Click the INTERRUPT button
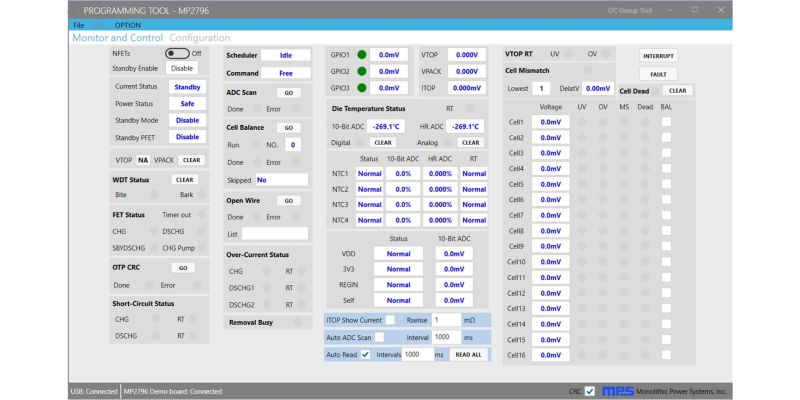800x400 pixels. (x=658, y=56)
